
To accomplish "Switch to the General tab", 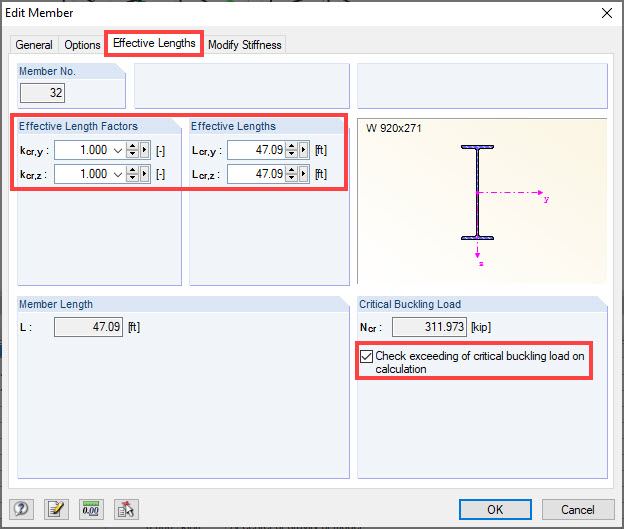I will 34,45.
